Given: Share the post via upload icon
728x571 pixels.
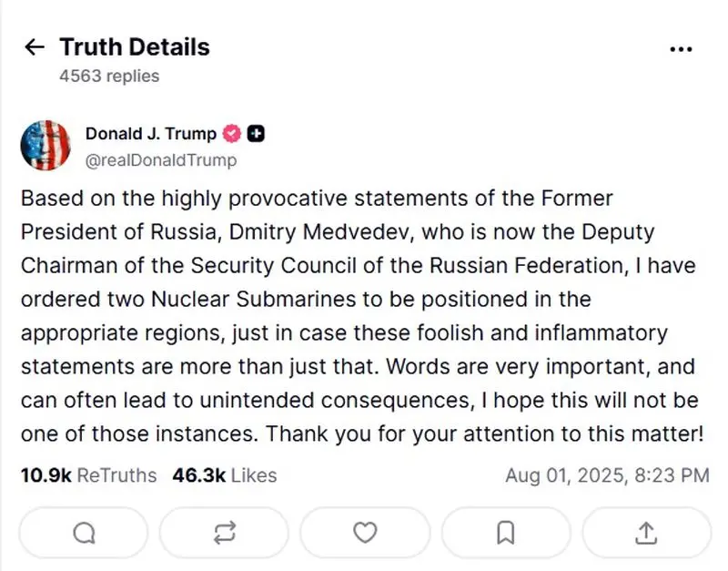Looking at the screenshot, I should coord(646,533).
